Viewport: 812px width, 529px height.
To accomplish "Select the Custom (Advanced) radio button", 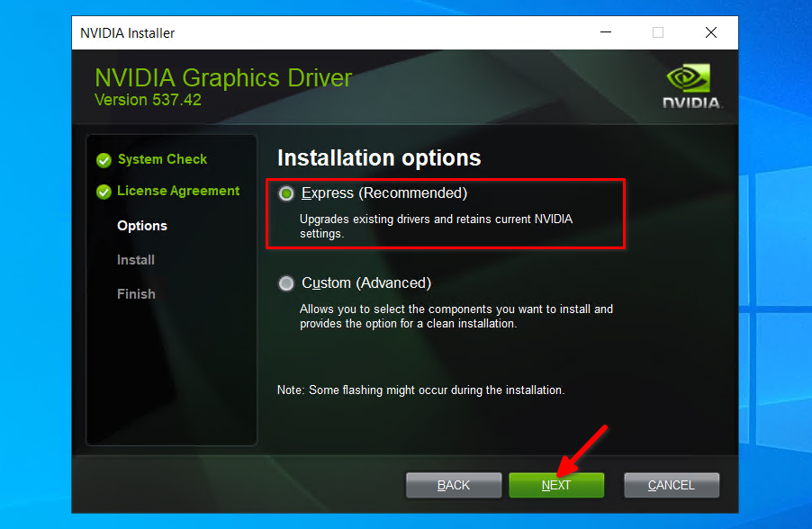I will [x=286, y=283].
